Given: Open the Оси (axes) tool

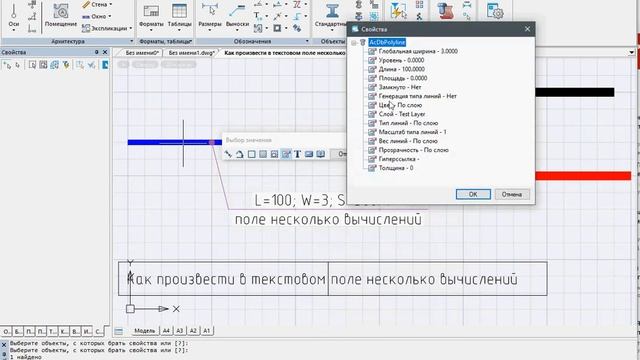Looking at the screenshot, I should (x=14, y=16).
